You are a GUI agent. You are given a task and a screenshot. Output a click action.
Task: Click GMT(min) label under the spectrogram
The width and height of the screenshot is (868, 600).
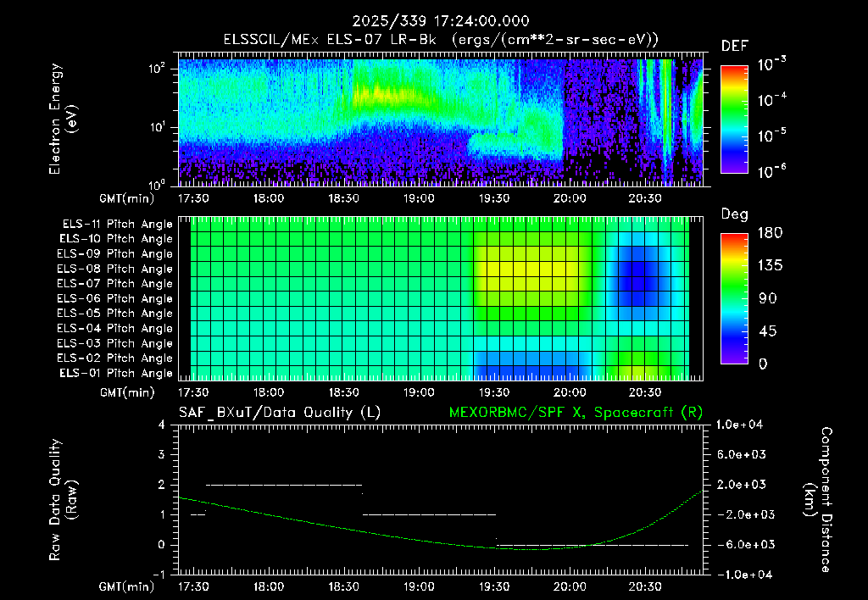coord(127,198)
